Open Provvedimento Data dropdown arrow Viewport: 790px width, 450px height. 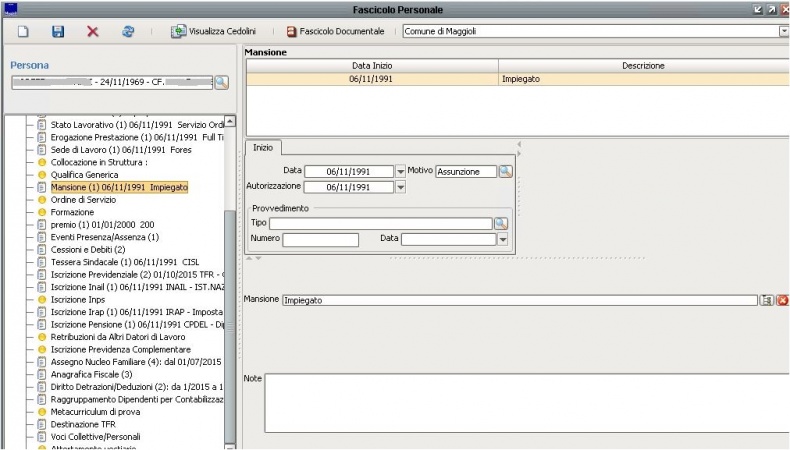coord(502,239)
